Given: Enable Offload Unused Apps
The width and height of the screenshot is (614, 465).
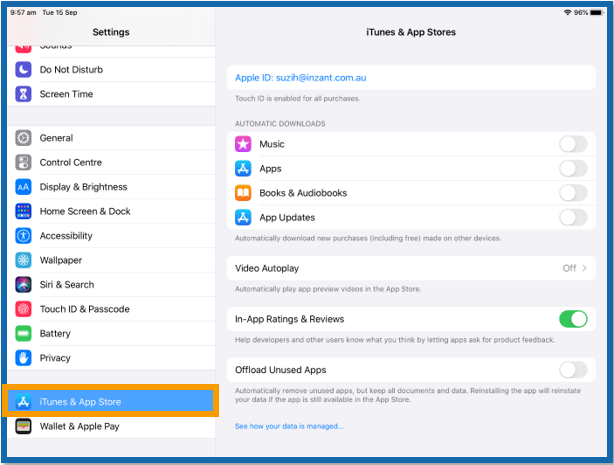Looking at the screenshot, I should (x=573, y=370).
